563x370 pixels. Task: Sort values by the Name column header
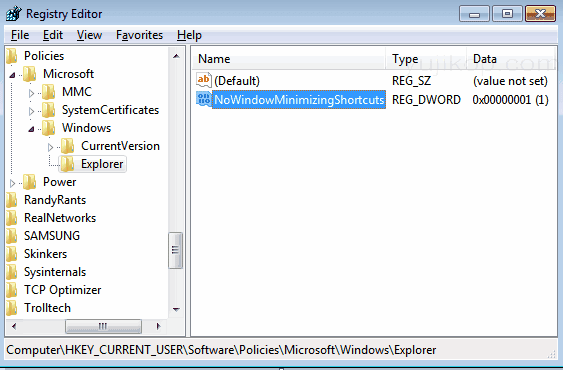pos(289,59)
